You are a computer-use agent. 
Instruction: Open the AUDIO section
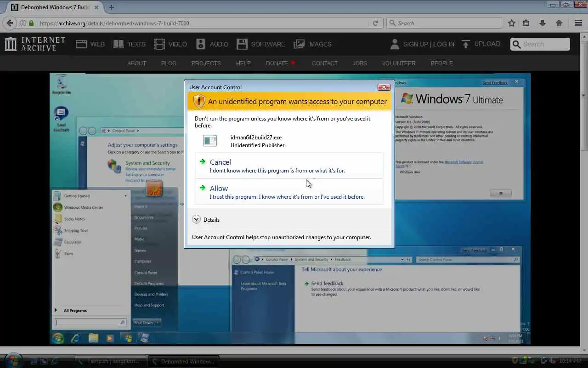[x=212, y=44]
